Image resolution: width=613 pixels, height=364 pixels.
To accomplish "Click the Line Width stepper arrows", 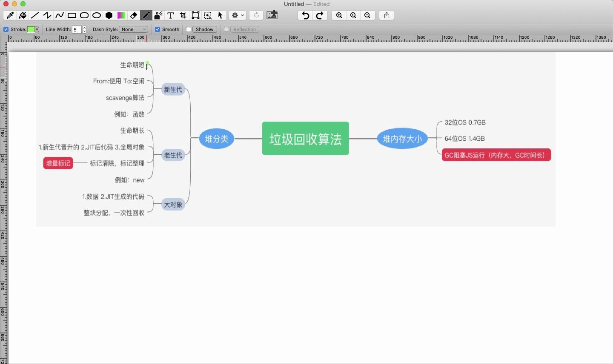I will tap(84, 29).
